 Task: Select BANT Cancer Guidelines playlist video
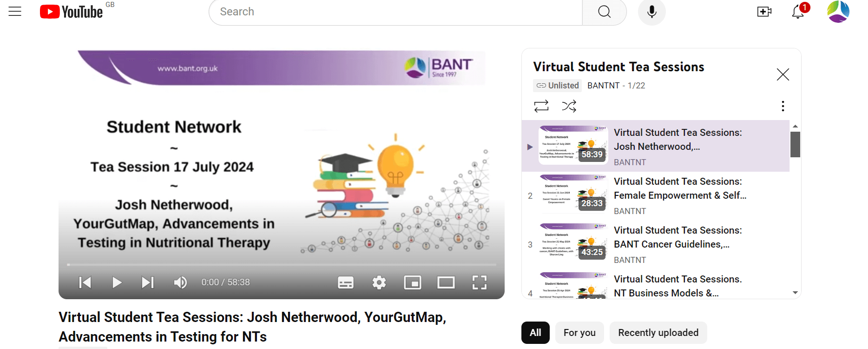656,244
